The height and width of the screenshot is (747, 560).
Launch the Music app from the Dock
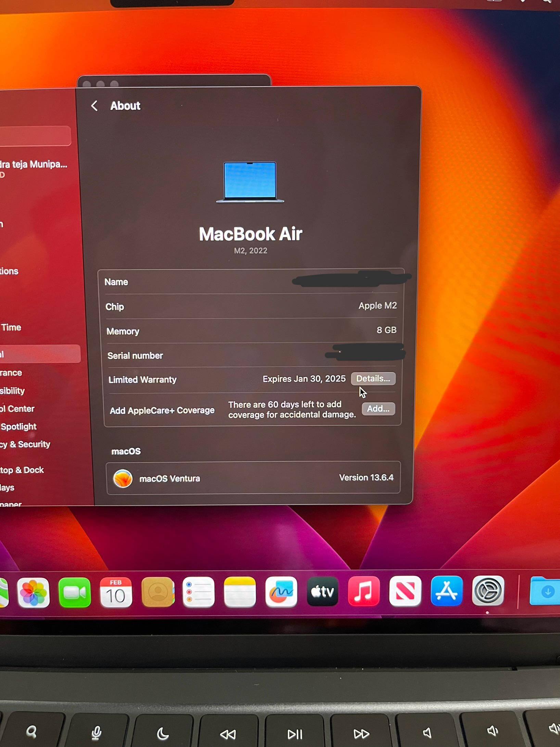point(364,592)
